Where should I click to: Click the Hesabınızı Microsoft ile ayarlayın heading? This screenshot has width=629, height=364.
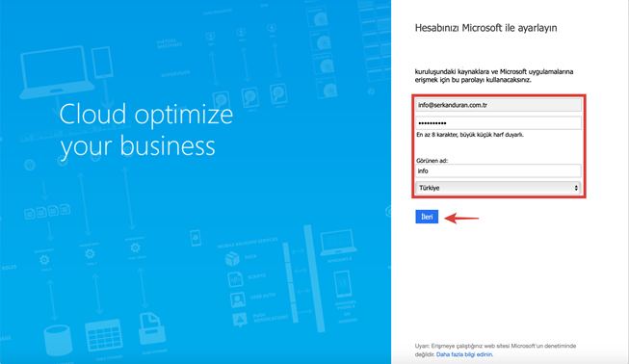pos(485,28)
